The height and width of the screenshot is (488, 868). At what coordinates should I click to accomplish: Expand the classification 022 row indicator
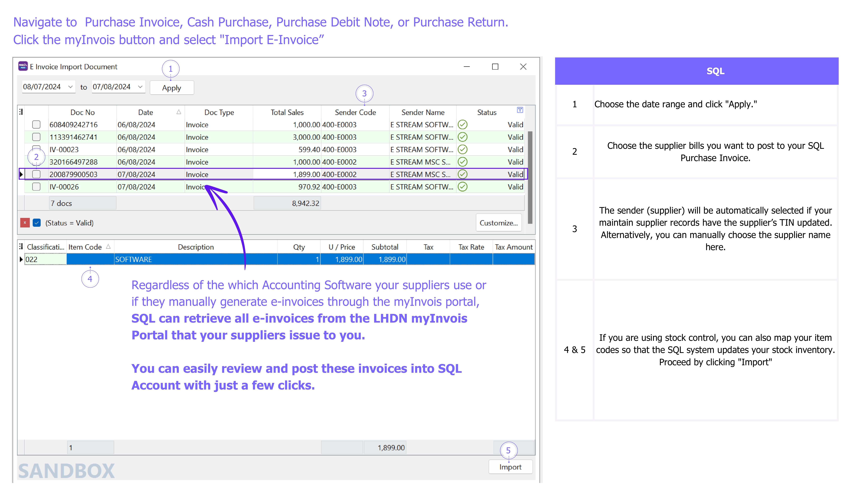point(21,259)
